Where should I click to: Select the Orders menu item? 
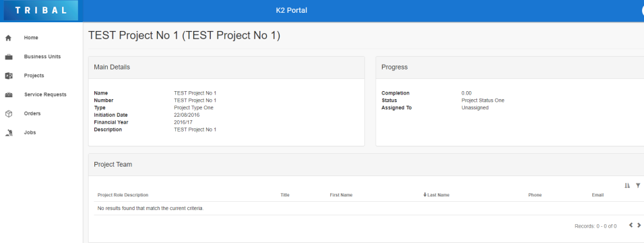point(32,113)
